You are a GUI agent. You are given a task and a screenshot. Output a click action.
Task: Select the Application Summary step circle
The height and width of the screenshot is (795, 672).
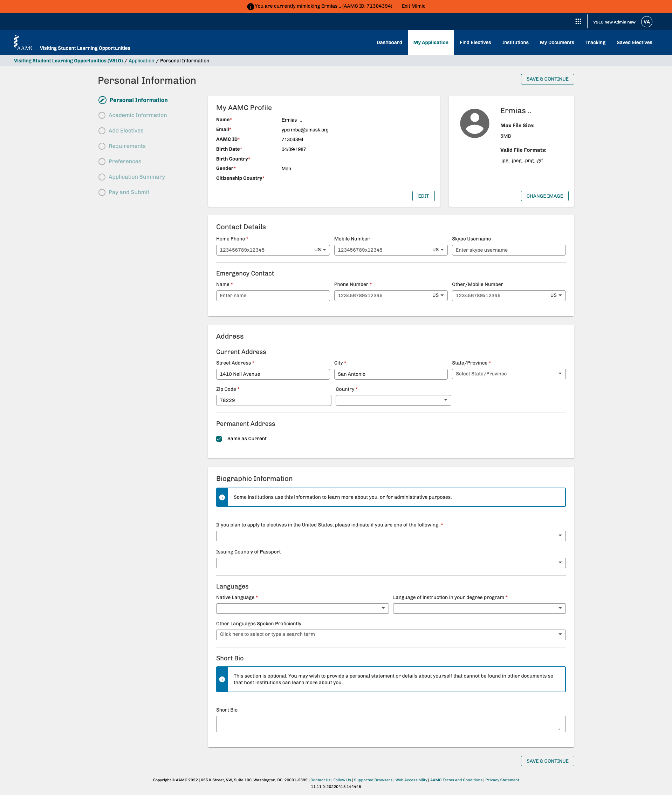point(102,177)
